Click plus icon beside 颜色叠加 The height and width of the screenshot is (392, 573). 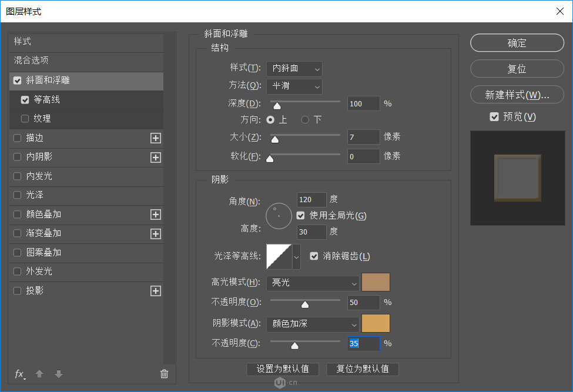pos(156,215)
